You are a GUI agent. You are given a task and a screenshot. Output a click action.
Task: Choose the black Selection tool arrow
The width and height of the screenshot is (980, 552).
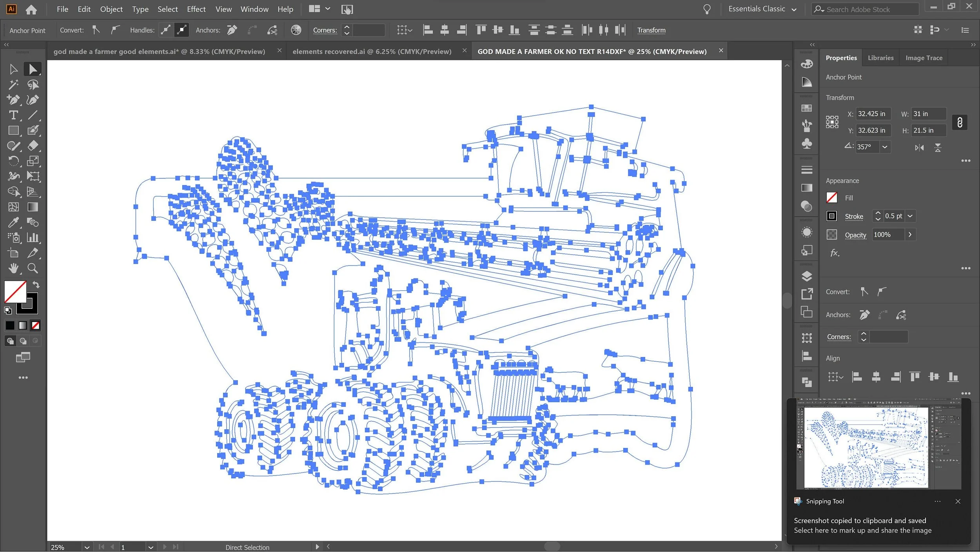(x=13, y=69)
